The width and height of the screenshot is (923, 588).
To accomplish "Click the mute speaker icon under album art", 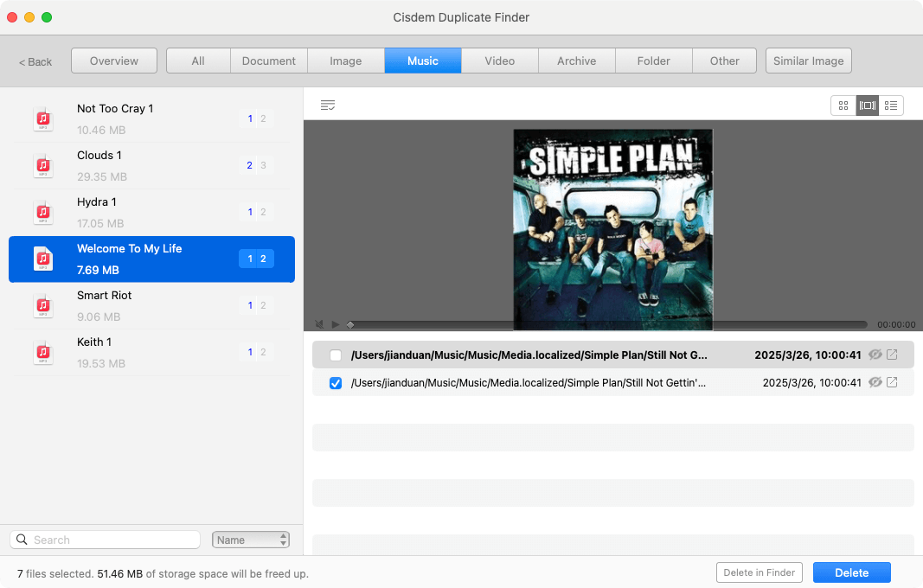I will (x=319, y=323).
